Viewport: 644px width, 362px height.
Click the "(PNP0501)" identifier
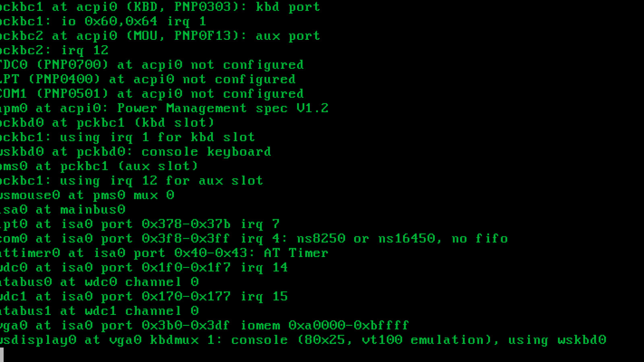point(72,94)
